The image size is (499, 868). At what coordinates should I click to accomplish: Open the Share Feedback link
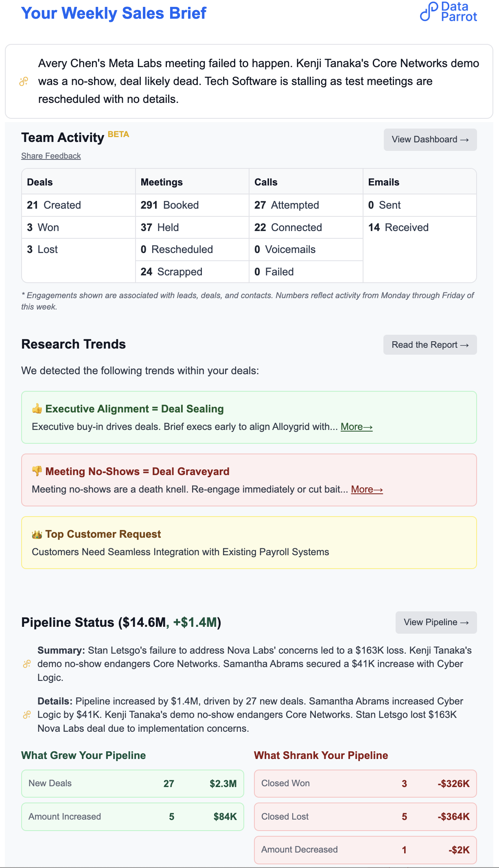click(51, 156)
